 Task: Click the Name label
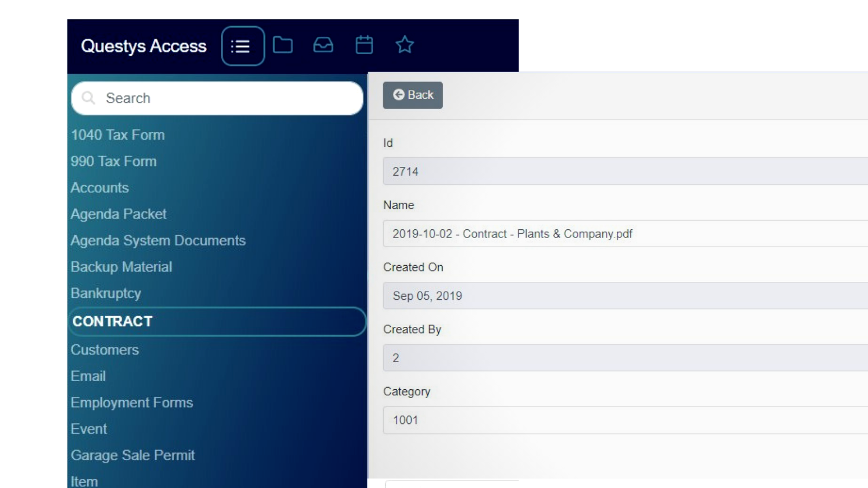[x=399, y=206]
